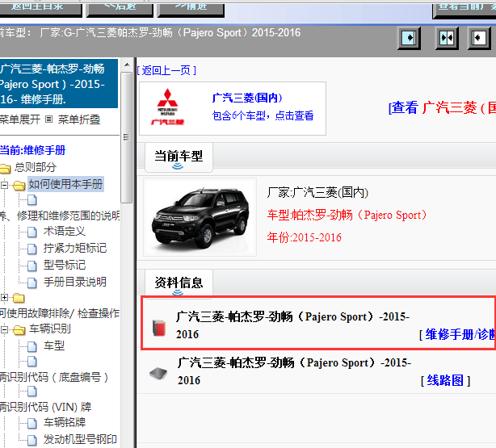Select 如何使用本手册 tree item
Screen dimensions: 496x448
pos(65,184)
